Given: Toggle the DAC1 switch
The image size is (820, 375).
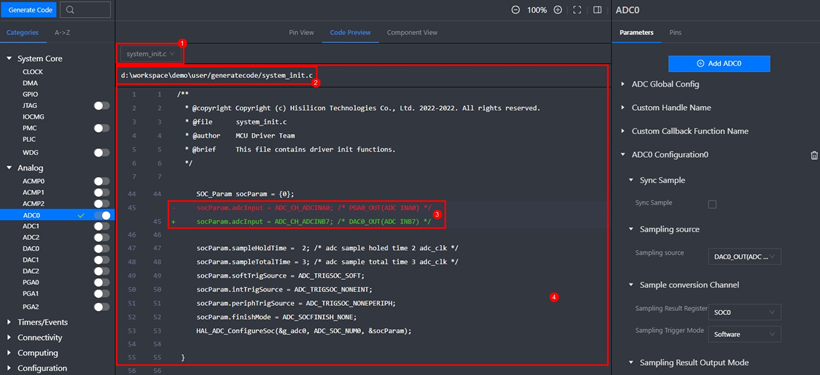Looking at the screenshot, I should (x=102, y=260).
